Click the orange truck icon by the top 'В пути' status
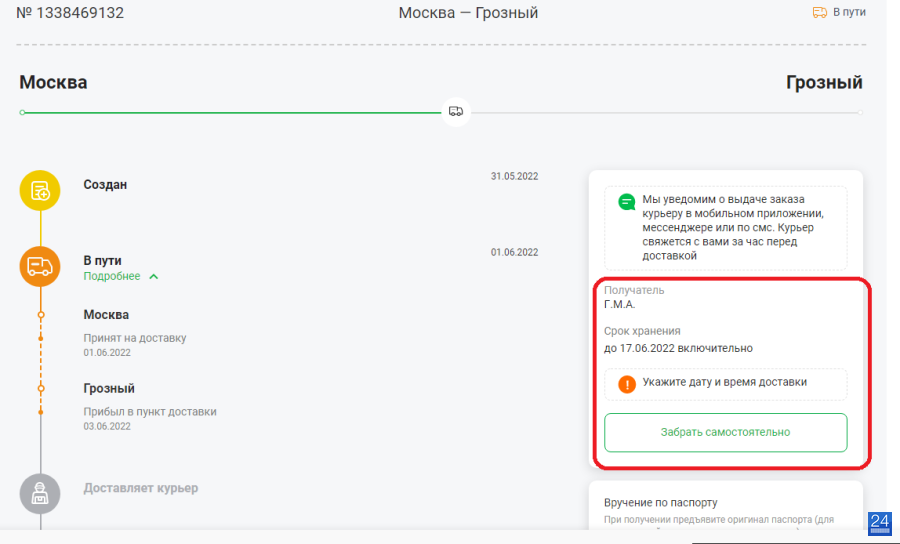 (x=820, y=12)
